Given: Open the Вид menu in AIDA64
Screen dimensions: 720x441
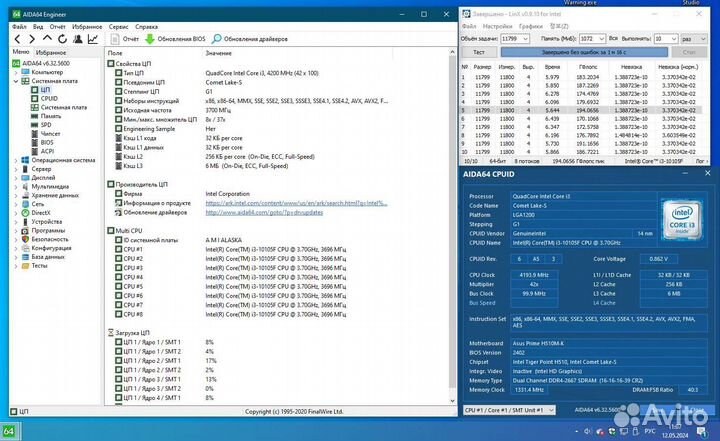Looking at the screenshot, I should pos(38,27).
